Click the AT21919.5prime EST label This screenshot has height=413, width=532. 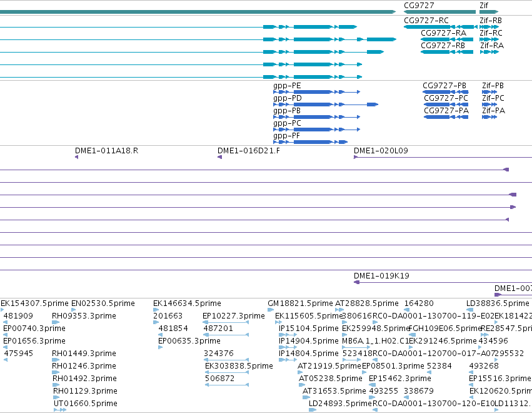(x=329, y=366)
